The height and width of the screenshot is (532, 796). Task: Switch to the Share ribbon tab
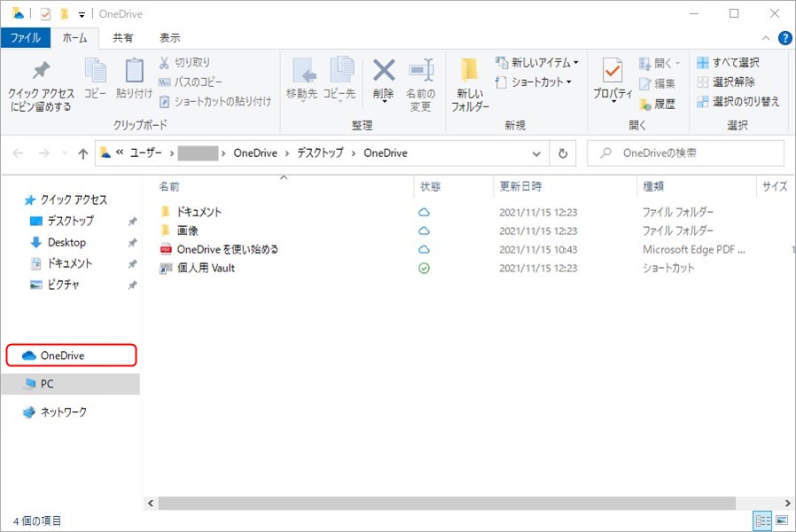click(123, 38)
